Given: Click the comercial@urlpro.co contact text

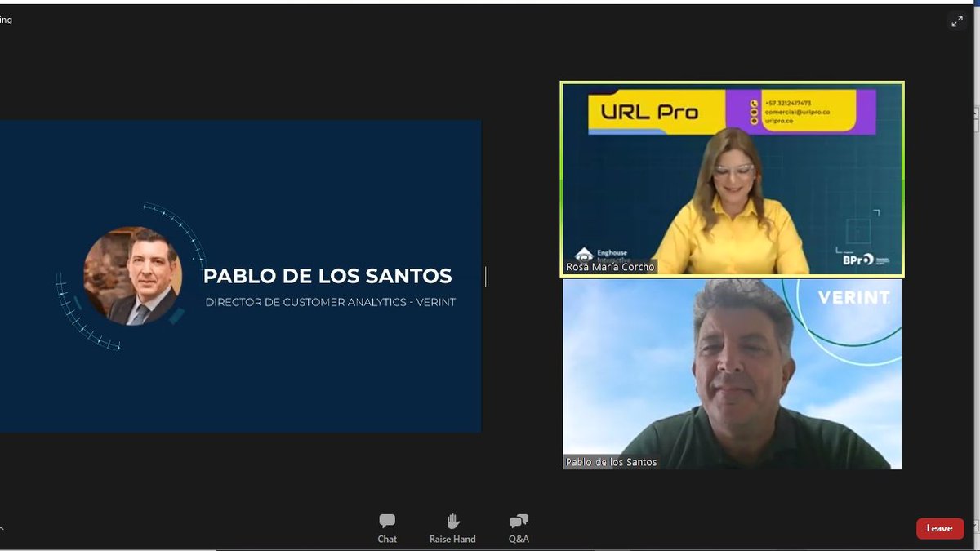Looking at the screenshot, I should [797, 112].
